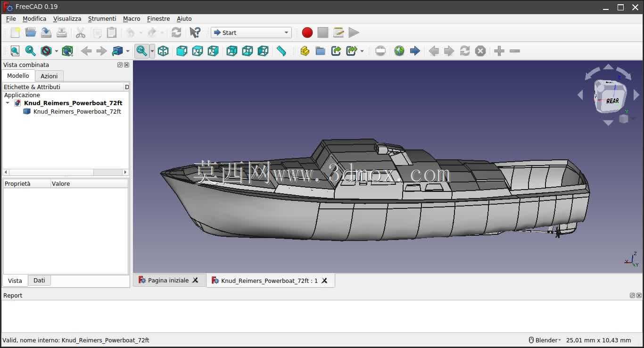Open website with the globe icon
Viewport: 644px width, 348px height.
coord(399,51)
